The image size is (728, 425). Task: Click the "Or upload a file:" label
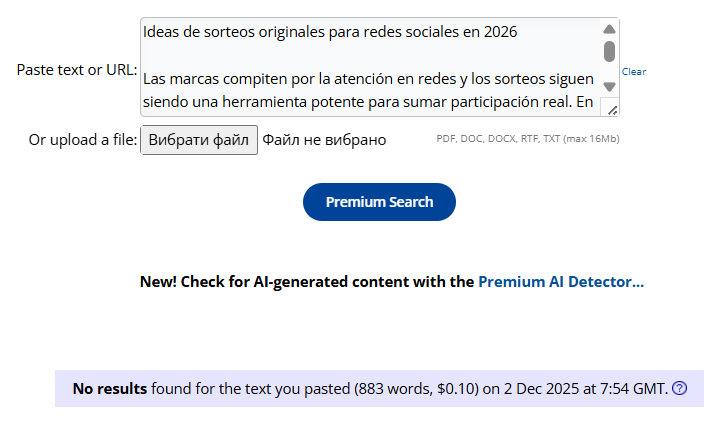(x=83, y=140)
